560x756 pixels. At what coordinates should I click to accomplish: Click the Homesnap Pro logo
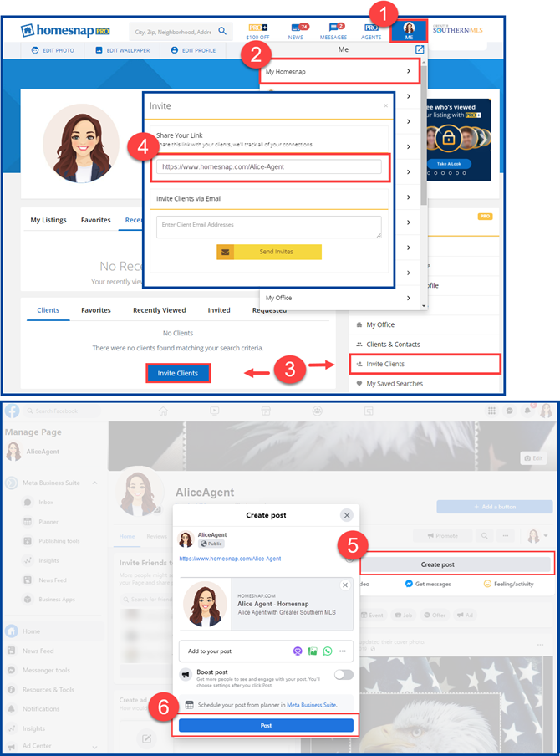click(65, 31)
